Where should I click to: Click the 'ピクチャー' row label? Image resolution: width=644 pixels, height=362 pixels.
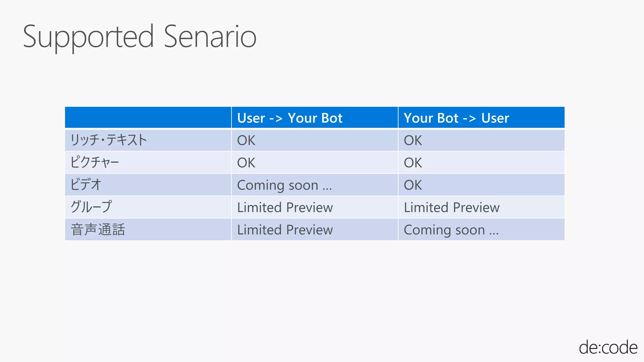(95, 162)
